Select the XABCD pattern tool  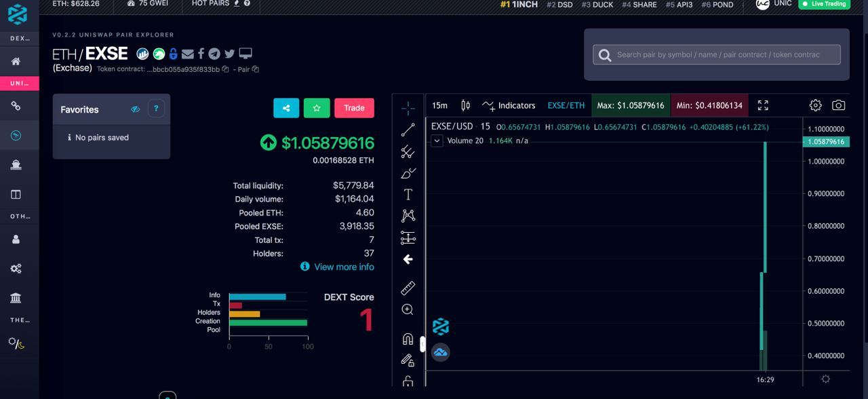[408, 216]
